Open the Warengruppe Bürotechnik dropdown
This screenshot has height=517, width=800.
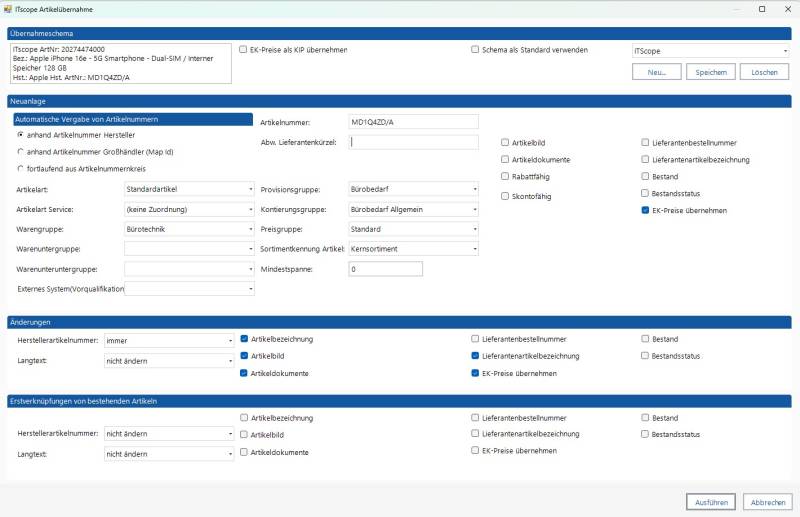189,229
